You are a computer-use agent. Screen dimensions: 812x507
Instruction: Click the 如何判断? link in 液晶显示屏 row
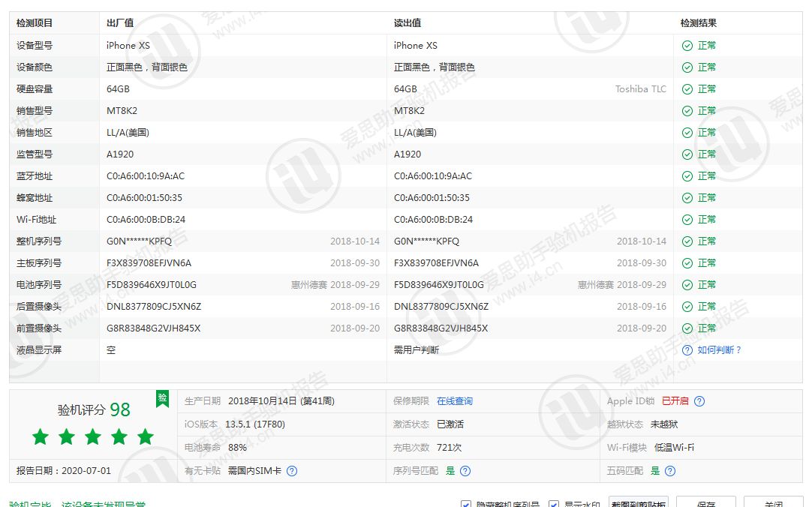(x=719, y=349)
